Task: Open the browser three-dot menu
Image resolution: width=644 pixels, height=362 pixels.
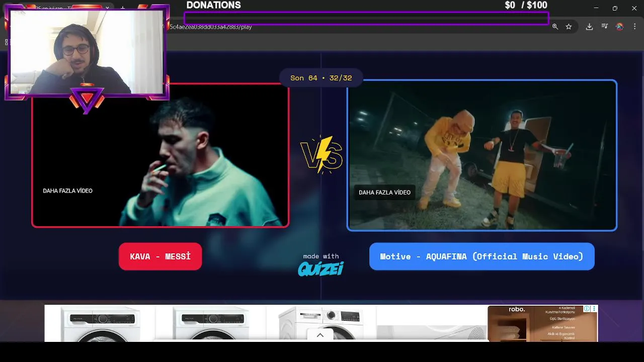Action: pos(635,27)
